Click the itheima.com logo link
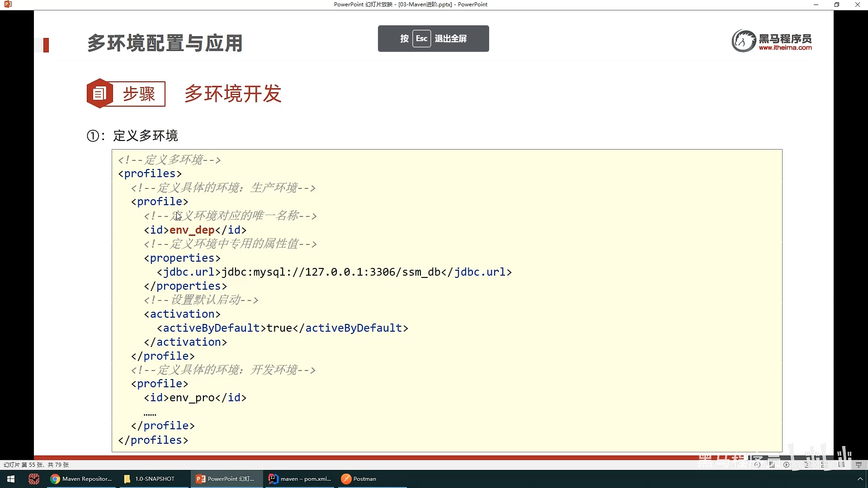This screenshot has height=488, width=868. click(772, 41)
